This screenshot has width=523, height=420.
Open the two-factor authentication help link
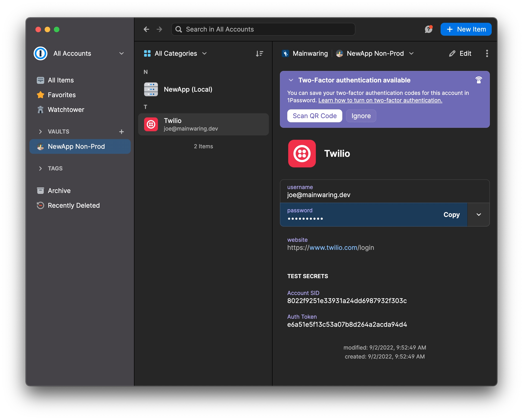[x=380, y=100]
